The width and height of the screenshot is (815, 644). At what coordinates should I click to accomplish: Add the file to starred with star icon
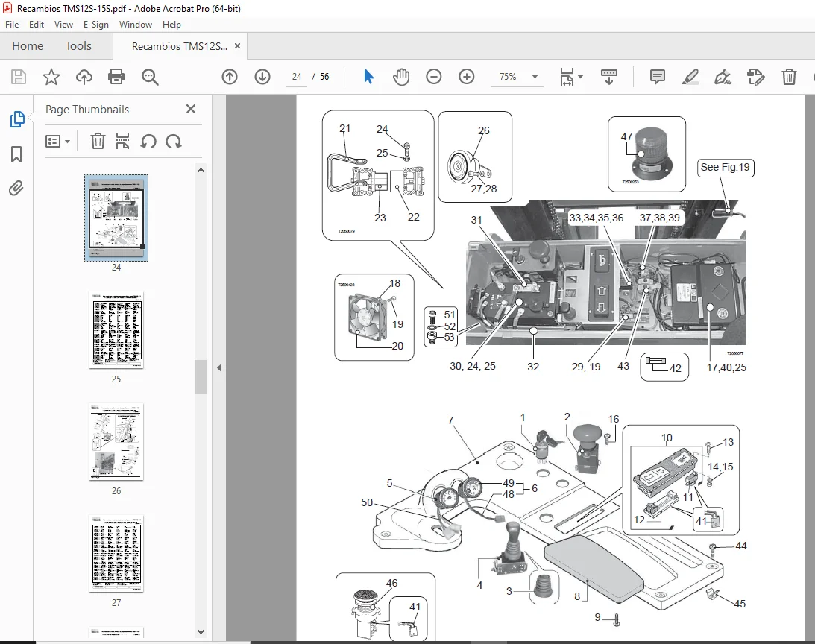click(51, 77)
